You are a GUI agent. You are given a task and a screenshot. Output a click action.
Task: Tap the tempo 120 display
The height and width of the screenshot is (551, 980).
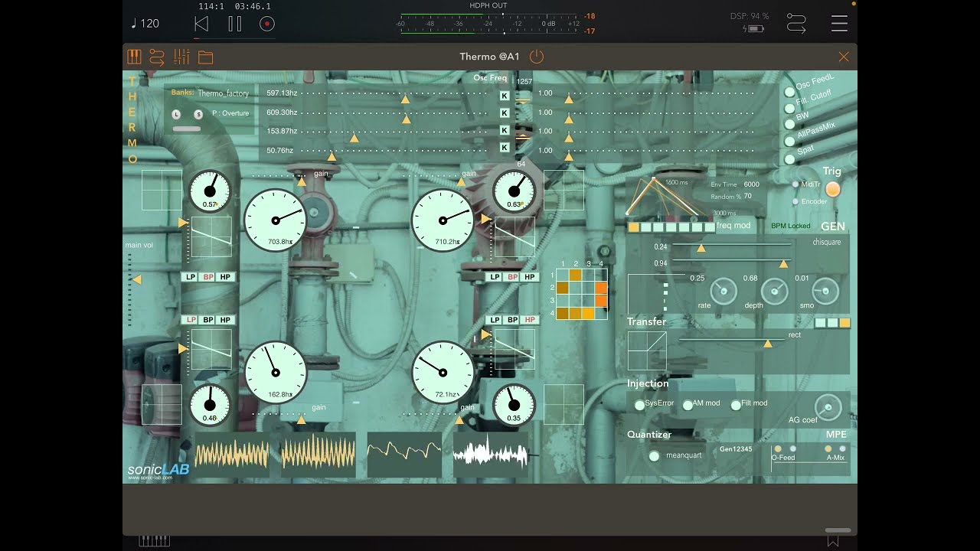145,24
